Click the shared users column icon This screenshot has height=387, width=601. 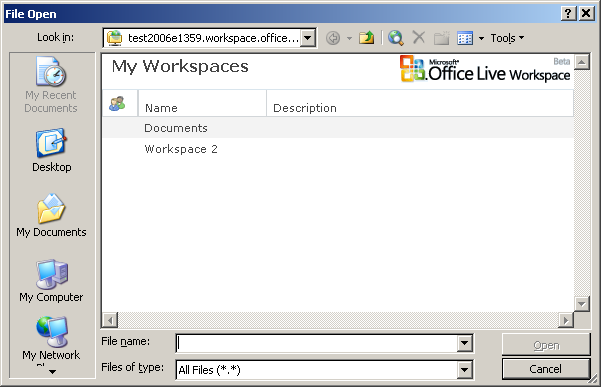click(x=117, y=103)
